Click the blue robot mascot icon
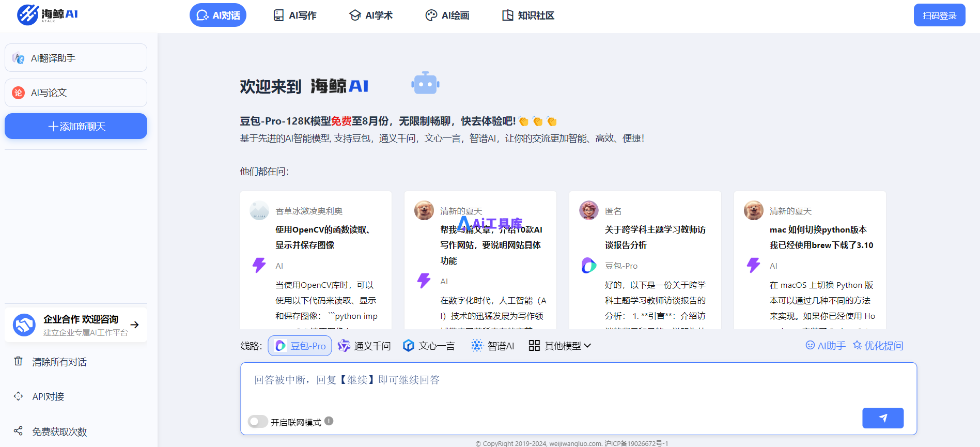Image resolution: width=980 pixels, height=447 pixels. click(x=425, y=83)
